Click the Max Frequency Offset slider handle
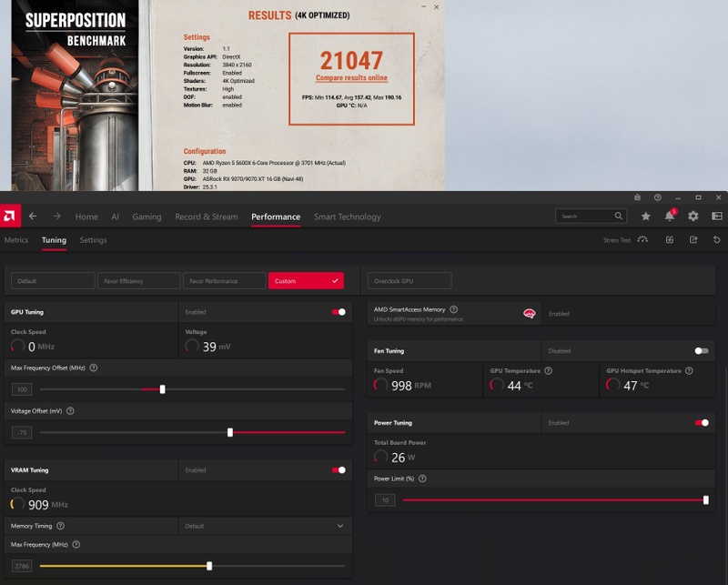 [163, 389]
